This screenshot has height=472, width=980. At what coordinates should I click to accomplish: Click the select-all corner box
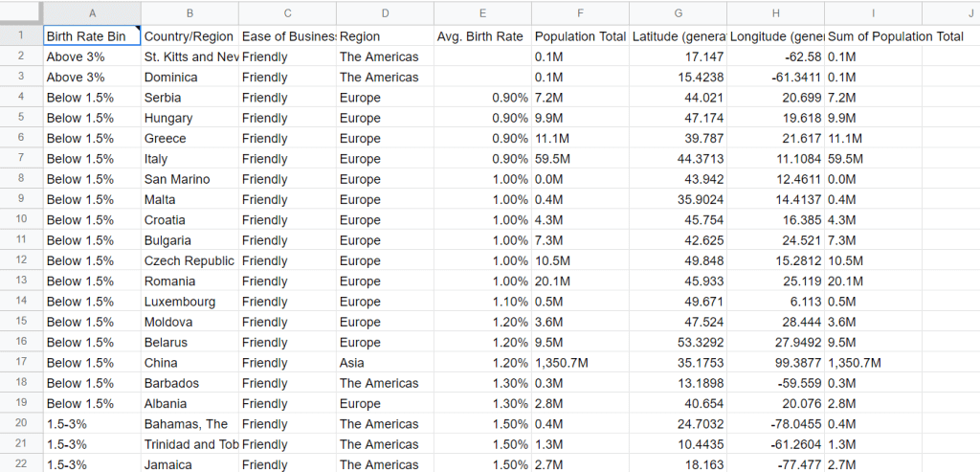(21, 13)
